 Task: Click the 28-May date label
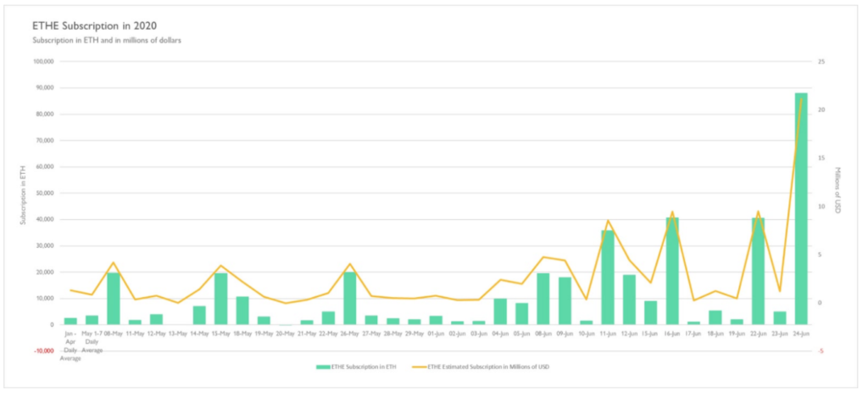(392, 334)
